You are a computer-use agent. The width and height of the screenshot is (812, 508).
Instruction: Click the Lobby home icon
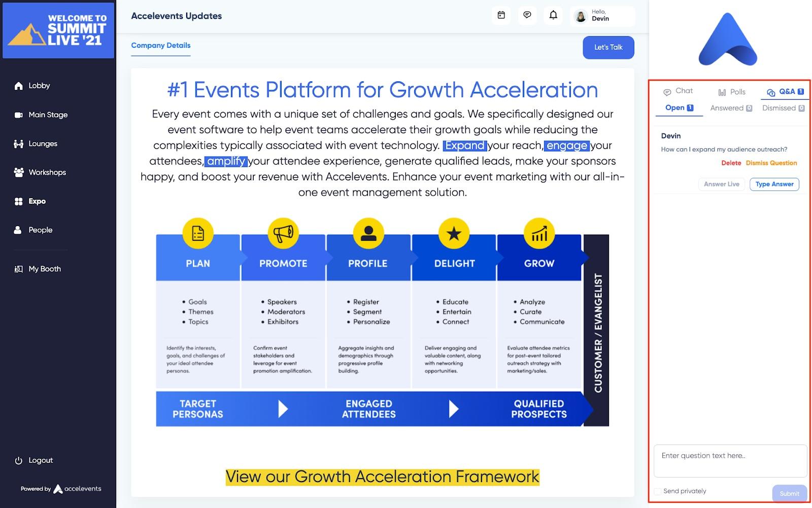pyautogui.click(x=19, y=86)
